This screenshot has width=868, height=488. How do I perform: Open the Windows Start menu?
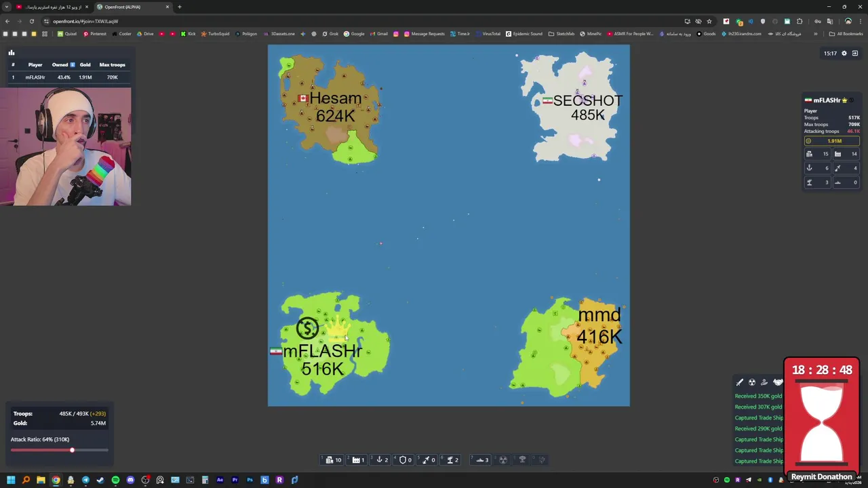pyautogui.click(x=11, y=481)
